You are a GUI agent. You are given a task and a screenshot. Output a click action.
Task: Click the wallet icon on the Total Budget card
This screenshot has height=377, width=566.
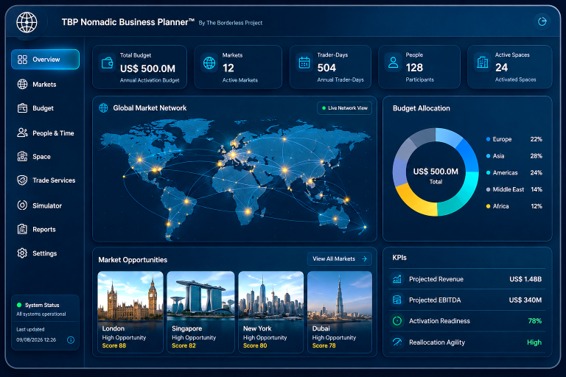pyautogui.click(x=107, y=63)
